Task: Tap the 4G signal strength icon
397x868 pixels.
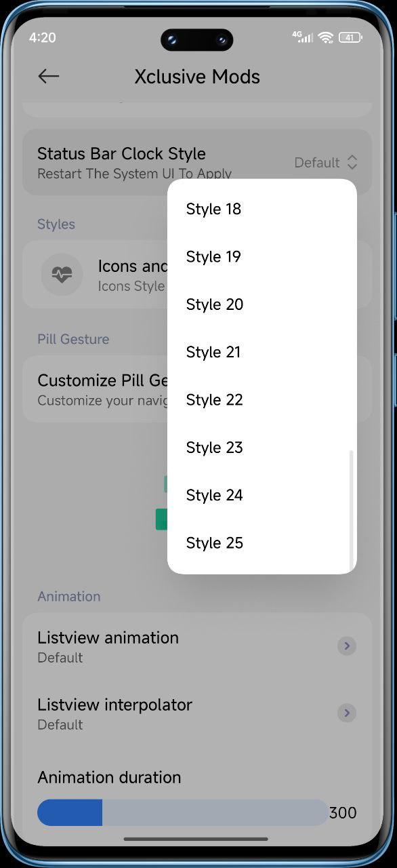Action: pos(303,37)
